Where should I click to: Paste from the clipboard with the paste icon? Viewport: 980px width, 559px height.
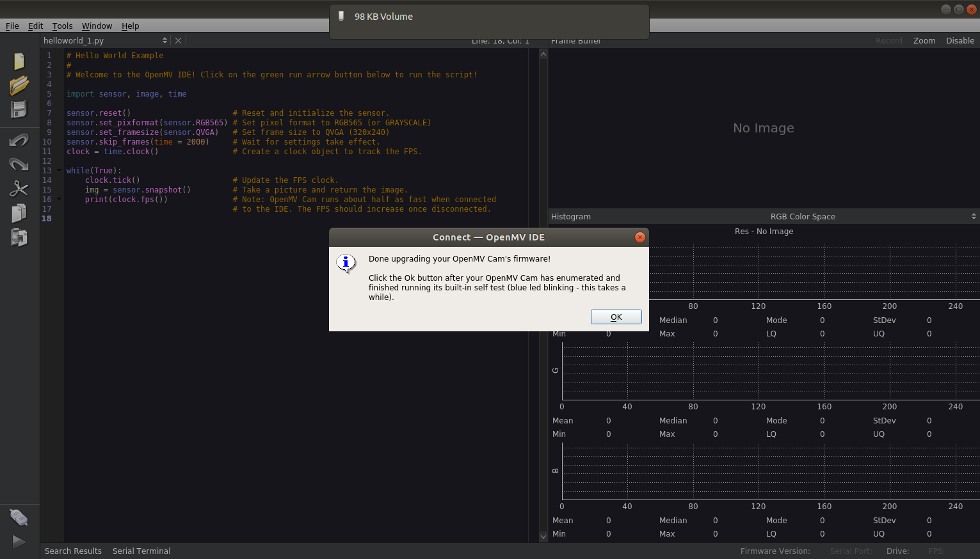pos(19,237)
